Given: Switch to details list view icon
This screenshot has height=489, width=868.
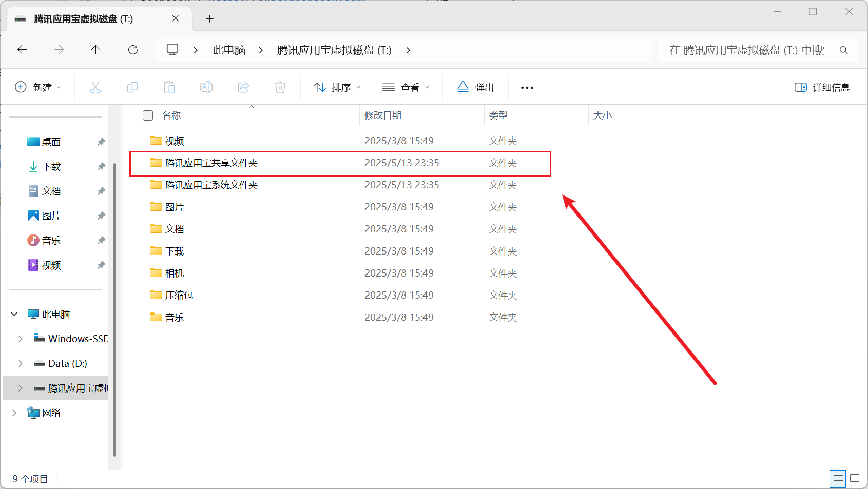Looking at the screenshot, I should click(x=838, y=479).
